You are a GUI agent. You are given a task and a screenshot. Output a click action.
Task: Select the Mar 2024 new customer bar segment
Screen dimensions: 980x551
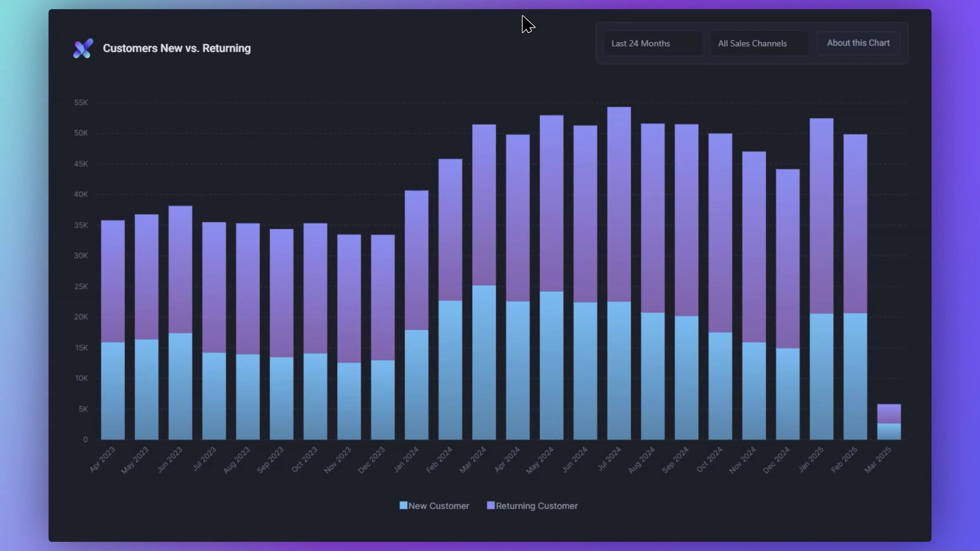point(484,362)
